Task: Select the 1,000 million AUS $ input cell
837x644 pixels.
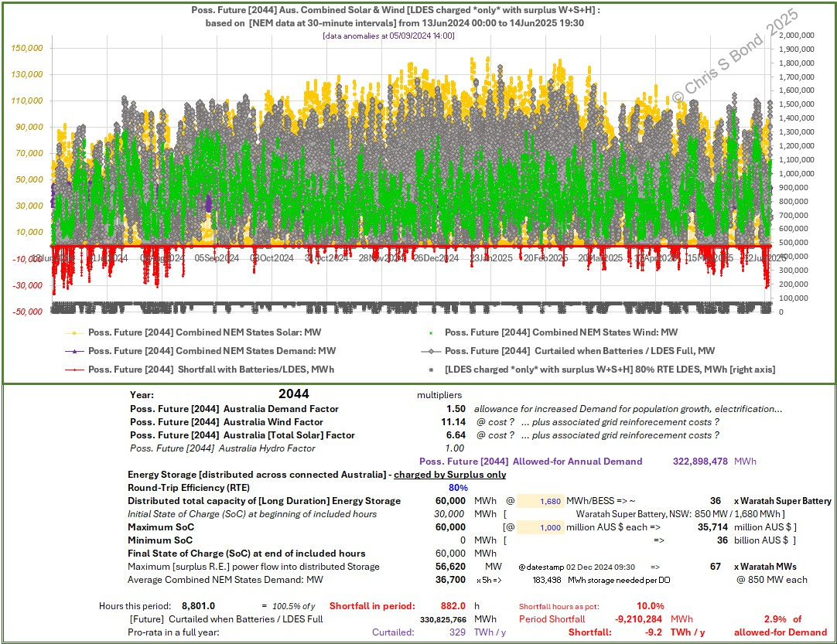Action: pos(540,527)
